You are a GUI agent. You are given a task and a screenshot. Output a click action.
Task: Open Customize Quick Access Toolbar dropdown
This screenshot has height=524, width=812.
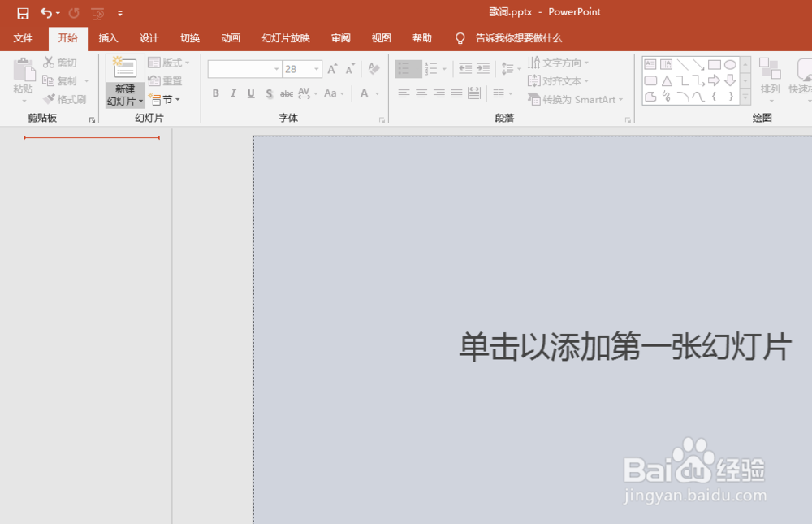(x=120, y=14)
